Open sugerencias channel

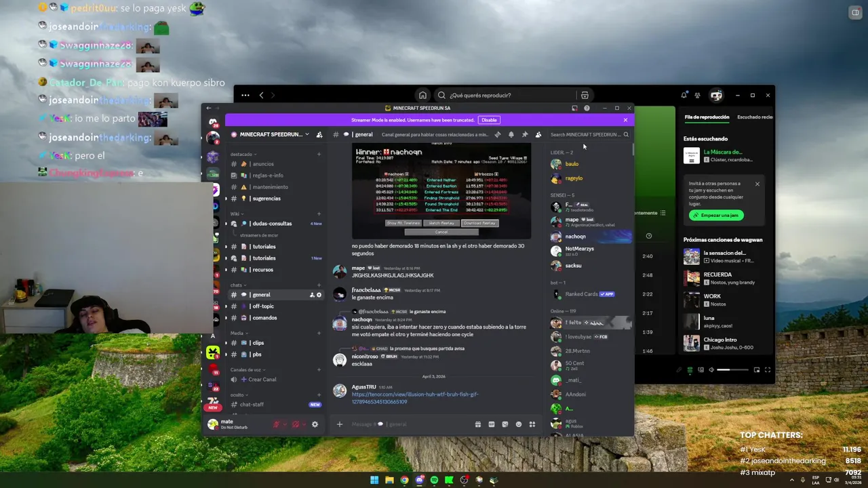point(275,199)
